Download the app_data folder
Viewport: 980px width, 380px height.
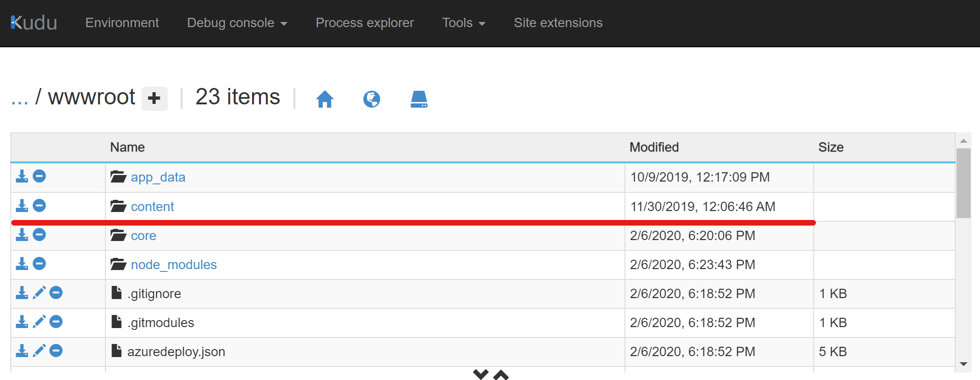tap(22, 176)
